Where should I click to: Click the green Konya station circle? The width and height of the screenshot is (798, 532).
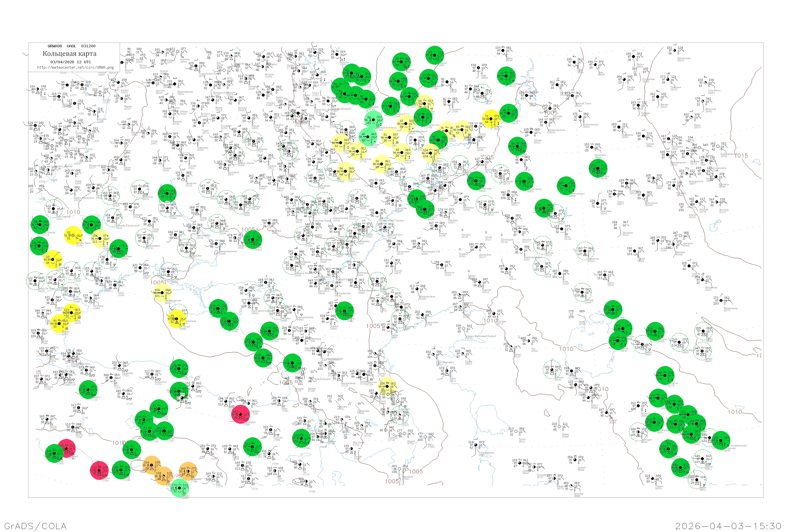132,450
